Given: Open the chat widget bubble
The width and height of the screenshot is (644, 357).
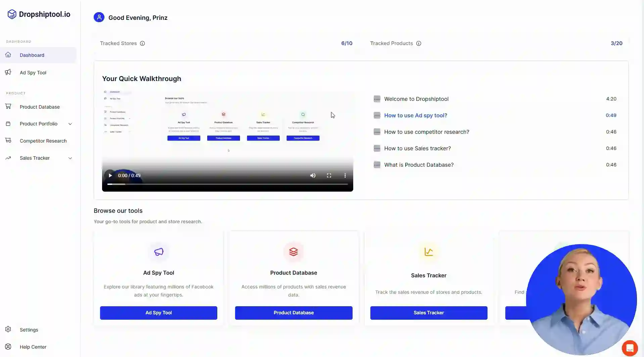Looking at the screenshot, I should click(630, 348).
